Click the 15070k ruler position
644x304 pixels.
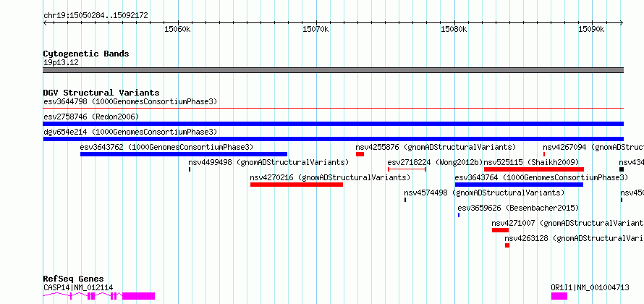[x=315, y=29]
